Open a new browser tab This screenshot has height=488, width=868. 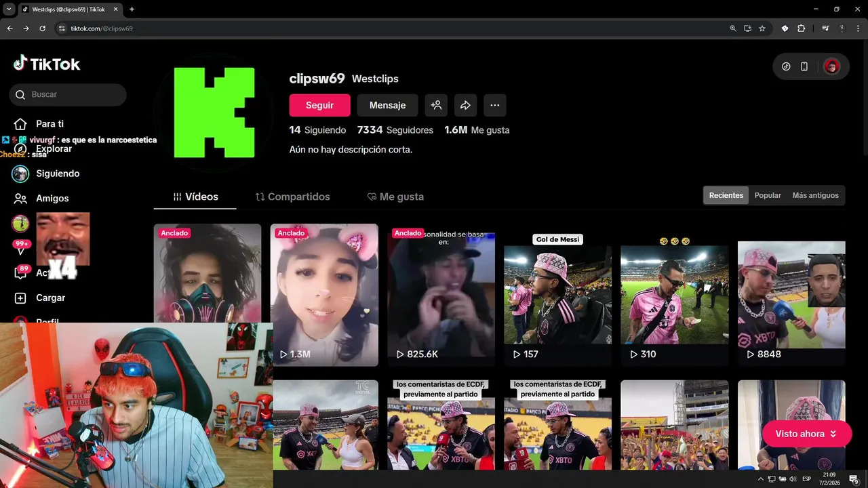[x=132, y=9]
